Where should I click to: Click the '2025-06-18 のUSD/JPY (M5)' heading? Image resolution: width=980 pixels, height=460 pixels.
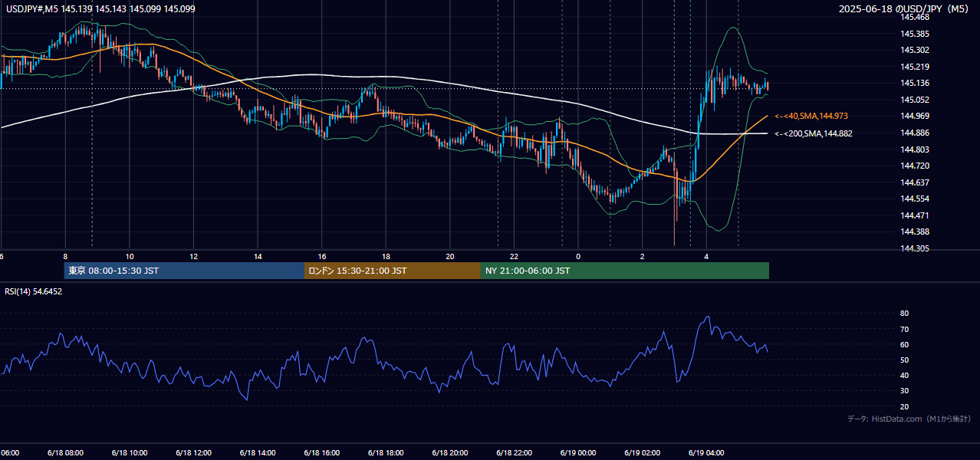coord(904,9)
